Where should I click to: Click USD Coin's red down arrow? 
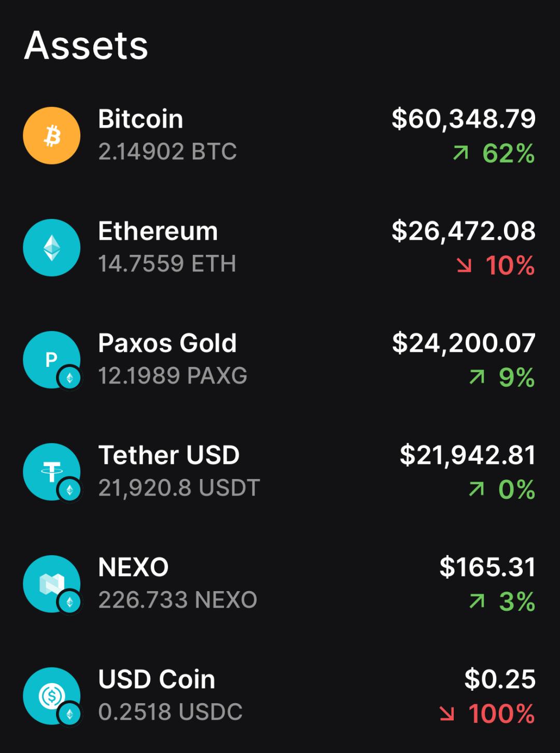click(x=447, y=714)
